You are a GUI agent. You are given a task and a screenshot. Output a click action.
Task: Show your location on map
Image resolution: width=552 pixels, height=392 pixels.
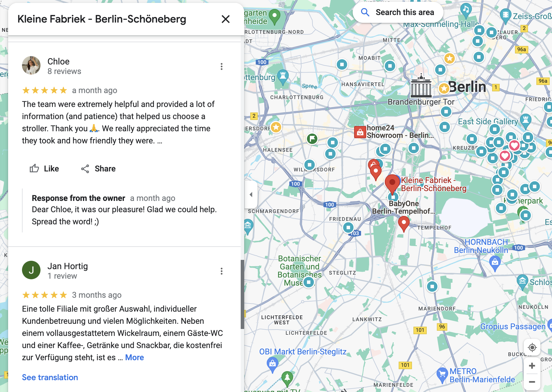click(532, 347)
